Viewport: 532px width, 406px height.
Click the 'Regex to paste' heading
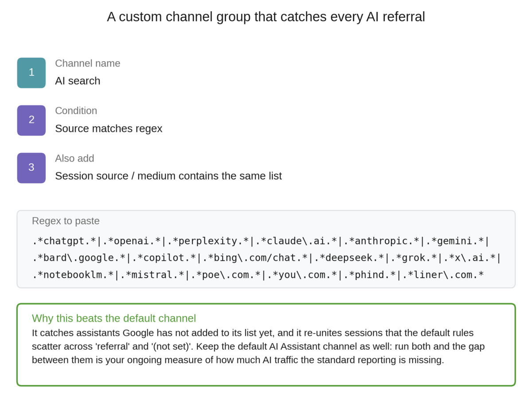point(66,221)
